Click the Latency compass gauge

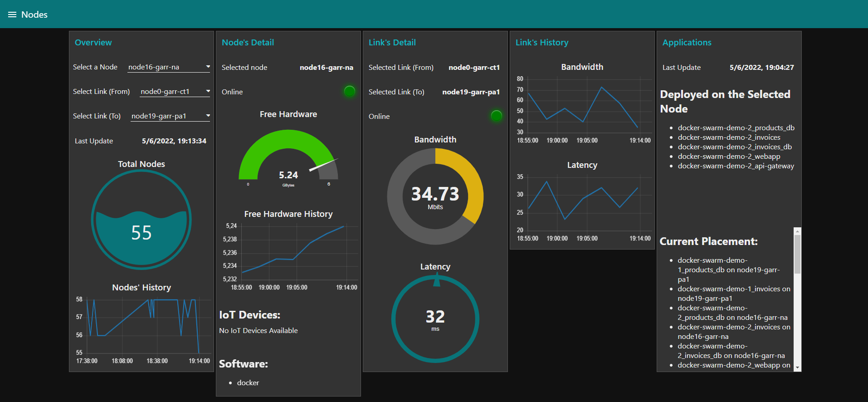[x=435, y=319]
